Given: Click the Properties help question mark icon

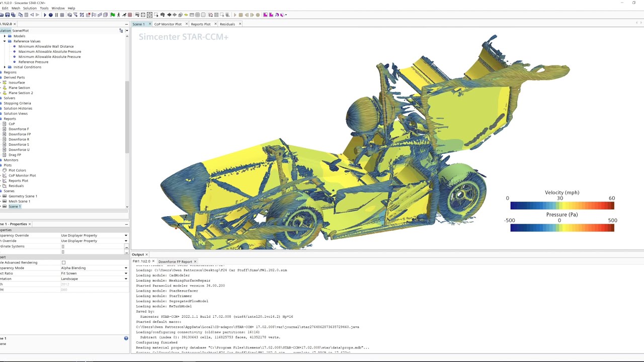Looking at the screenshot, I should 126,338.
